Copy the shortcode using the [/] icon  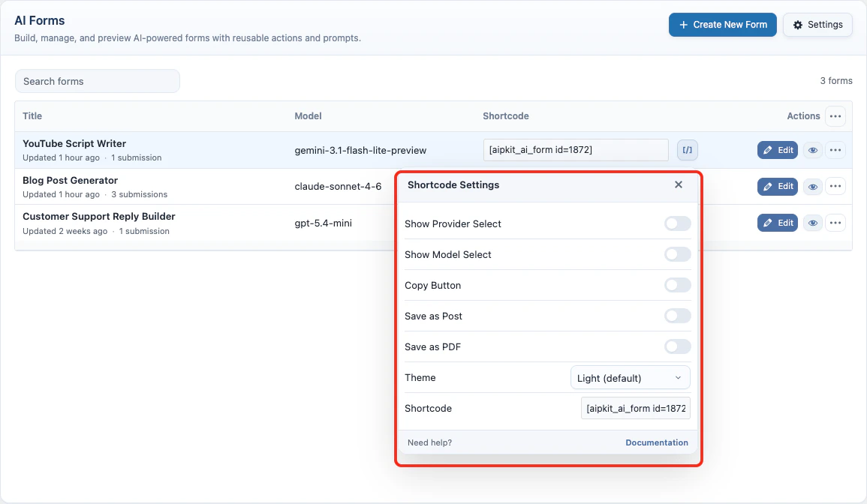point(688,150)
